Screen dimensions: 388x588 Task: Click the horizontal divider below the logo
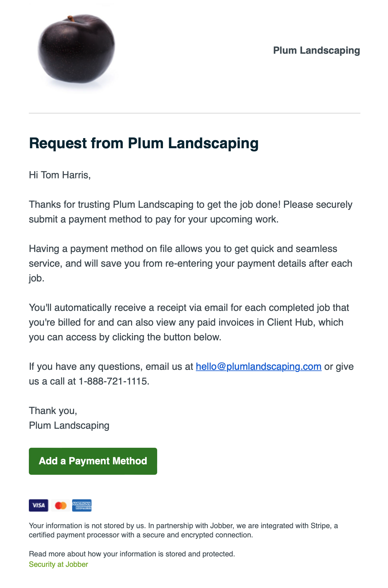[x=194, y=113]
